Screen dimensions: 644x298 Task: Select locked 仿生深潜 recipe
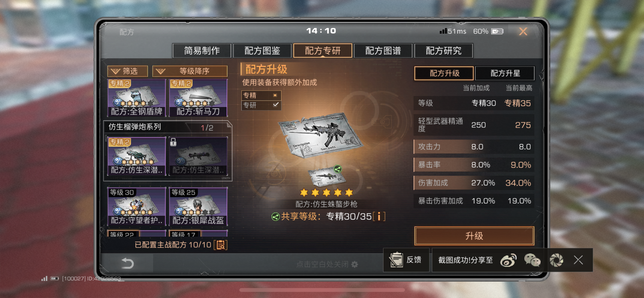(x=198, y=156)
